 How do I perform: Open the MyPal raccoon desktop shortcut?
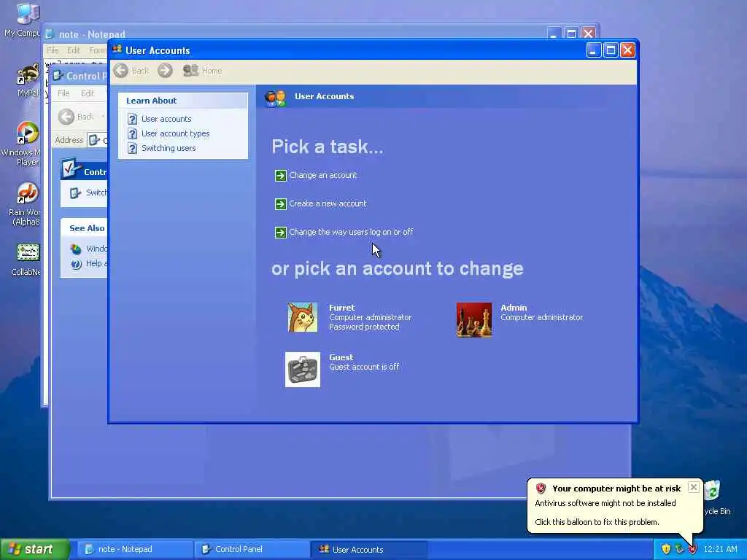point(28,74)
